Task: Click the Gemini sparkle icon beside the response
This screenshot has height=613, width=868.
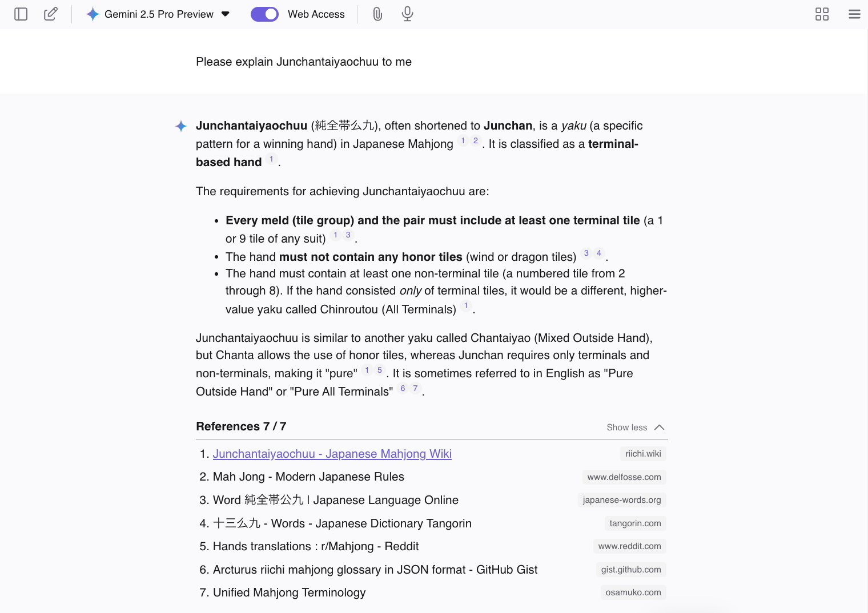Action: pos(181,126)
